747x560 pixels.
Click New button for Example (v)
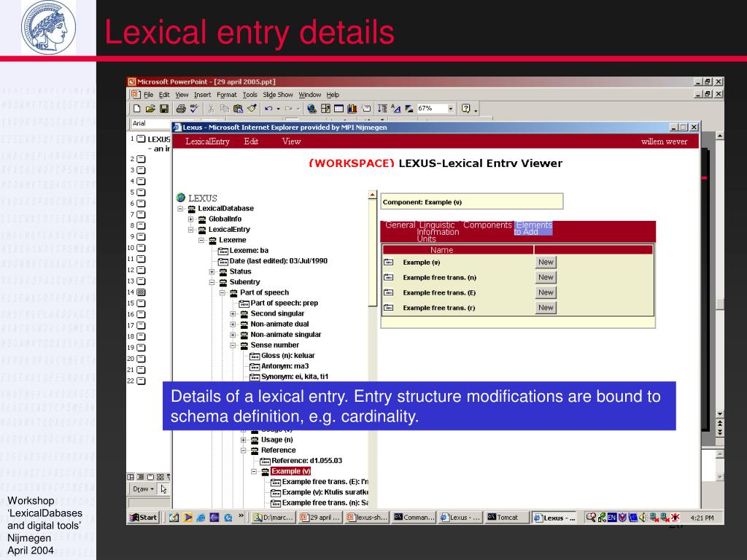tap(546, 262)
